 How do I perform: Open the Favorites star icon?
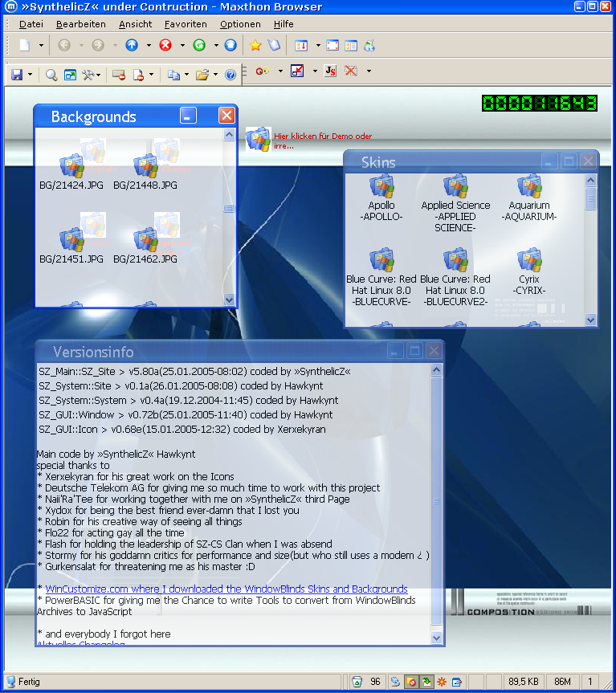tap(255, 45)
